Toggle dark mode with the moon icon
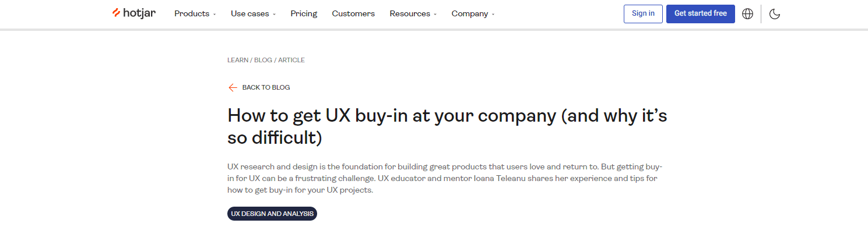 [x=775, y=13]
